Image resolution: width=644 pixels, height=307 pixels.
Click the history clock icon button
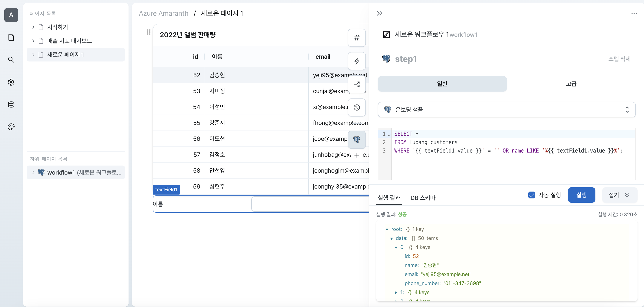tap(357, 107)
